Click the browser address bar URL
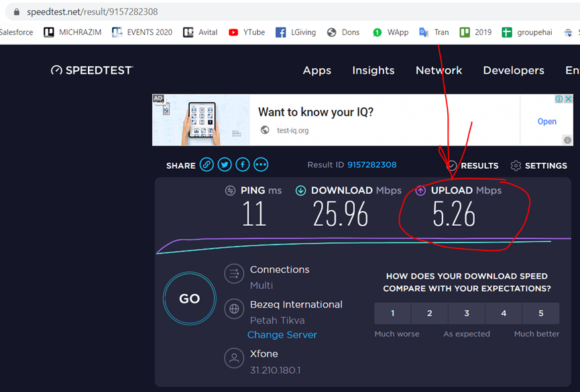 point(93,12)
